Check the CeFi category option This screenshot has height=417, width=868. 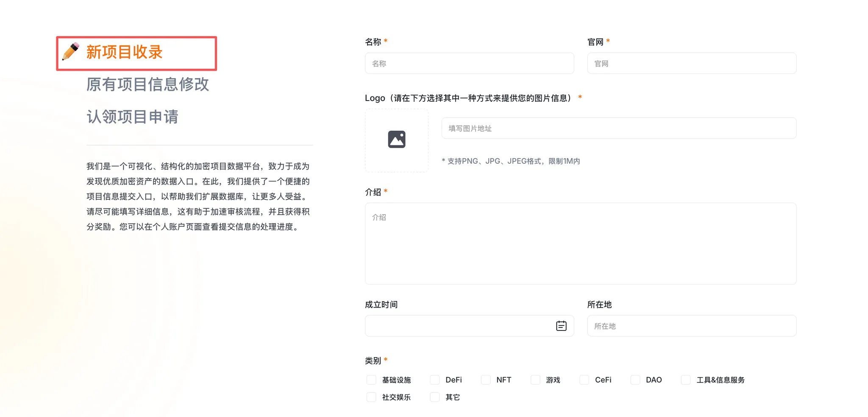[x=584, y=380]
